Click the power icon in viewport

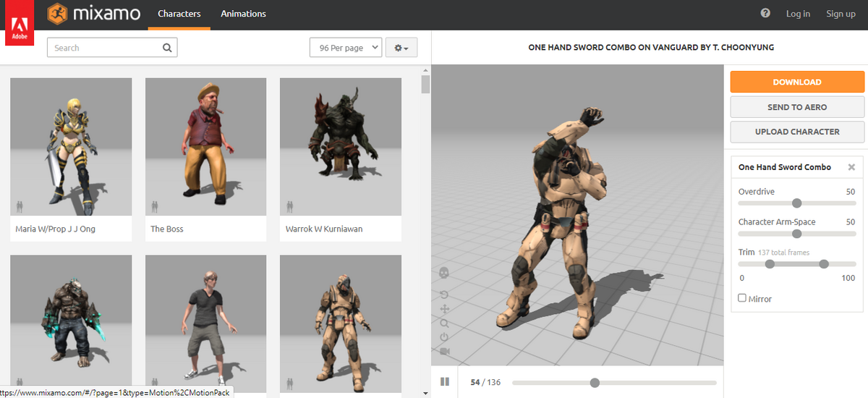tap(444, 337)
